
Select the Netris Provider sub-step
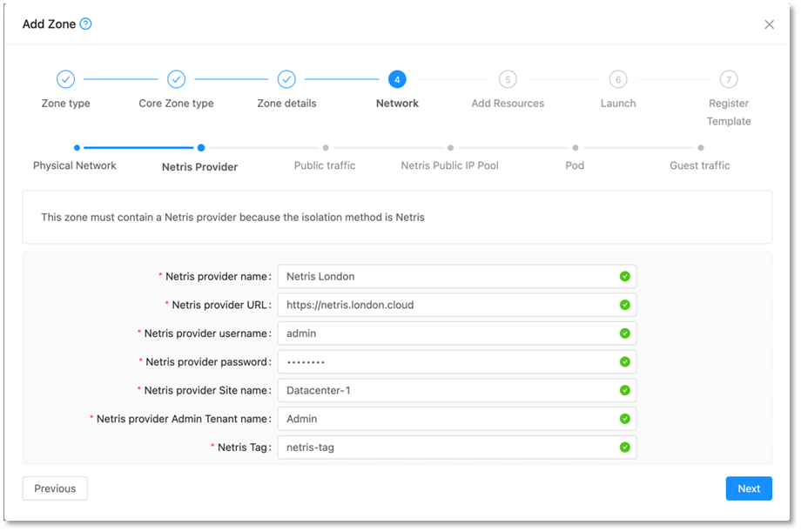pyautogui.click(x=199, y=165)
